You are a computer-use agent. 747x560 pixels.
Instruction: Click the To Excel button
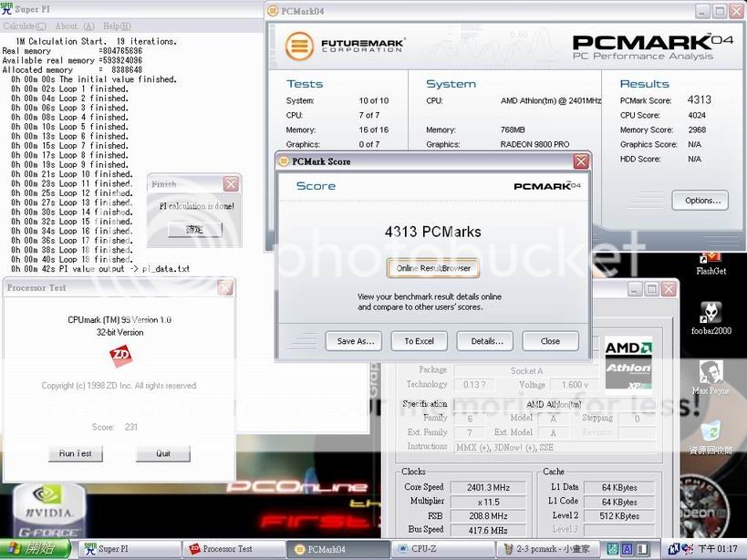419,341
